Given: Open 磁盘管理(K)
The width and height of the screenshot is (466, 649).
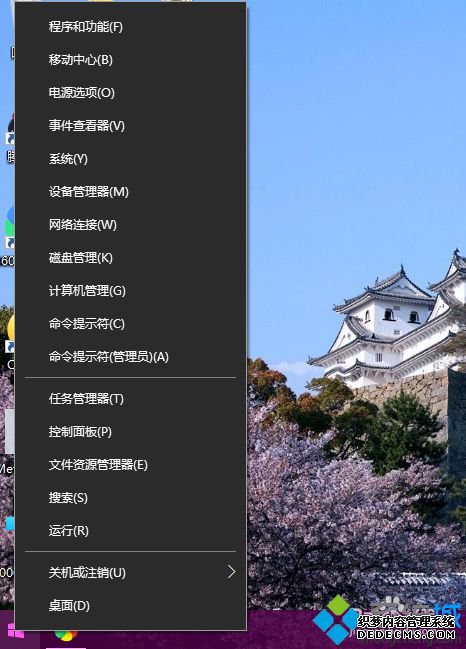Looking at the screenshot, I should [x=131, y=258].
